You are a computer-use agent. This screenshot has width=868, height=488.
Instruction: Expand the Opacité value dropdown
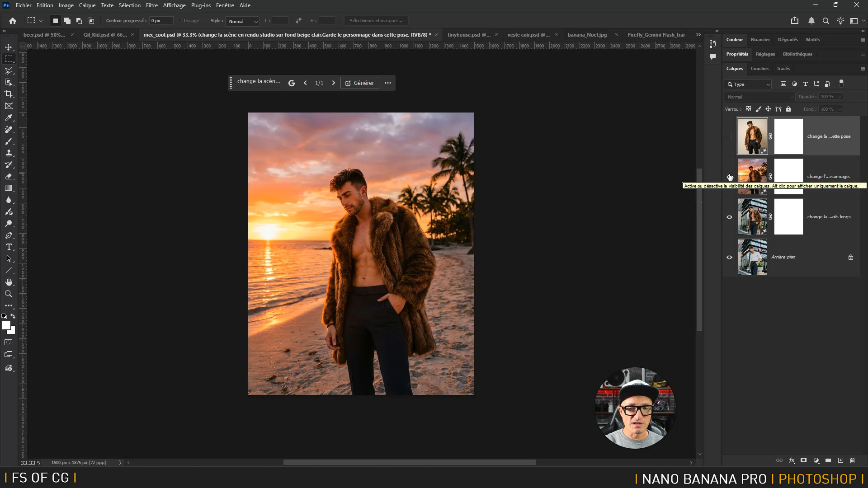tap(840, 97)
